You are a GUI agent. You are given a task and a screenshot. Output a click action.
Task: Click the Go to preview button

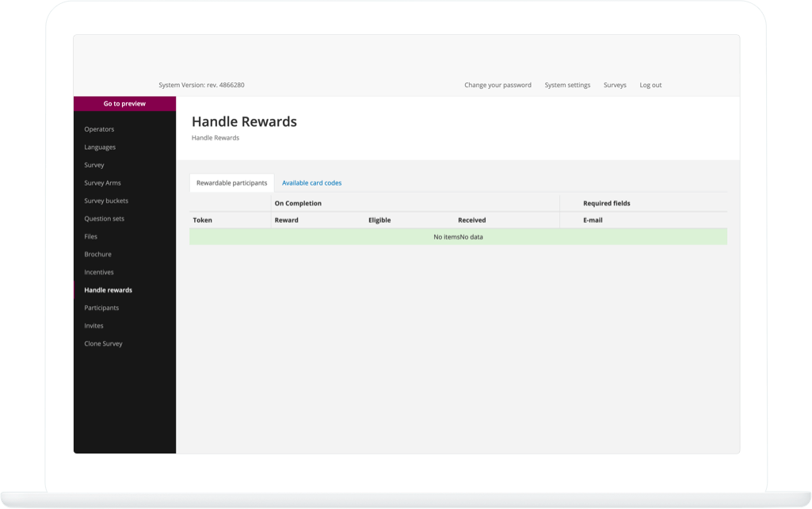[x=124, y=104]
